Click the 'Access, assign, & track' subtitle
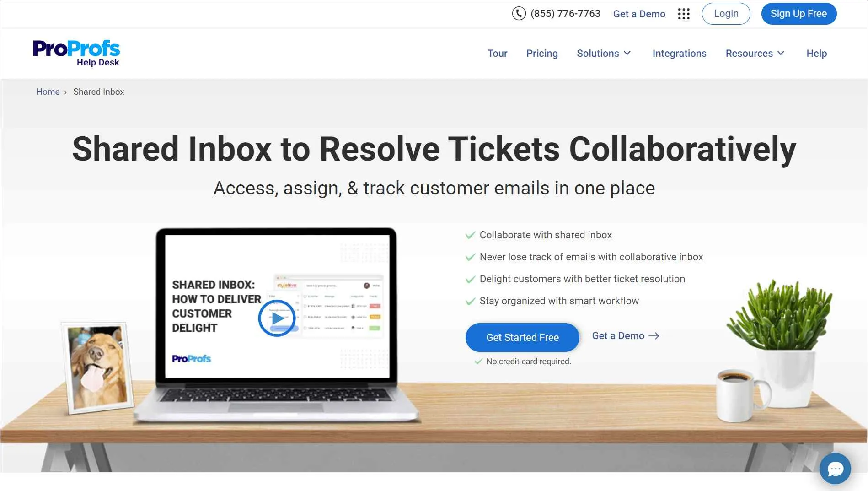Image resolution: width=868 pixels, height=491 pixels. point(434,188)
